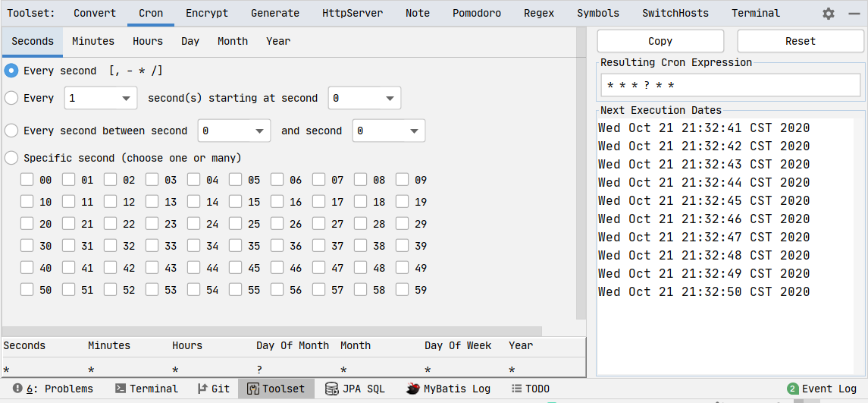The image size is (868, 403).
Task: Check the 45 second checkbox
Action: click(236, 268)
